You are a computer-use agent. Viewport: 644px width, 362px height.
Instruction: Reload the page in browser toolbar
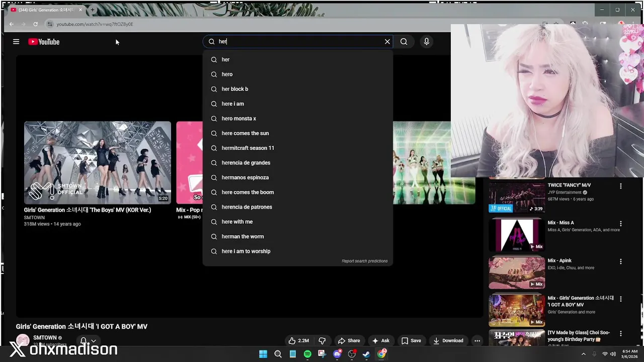[35, 24]
